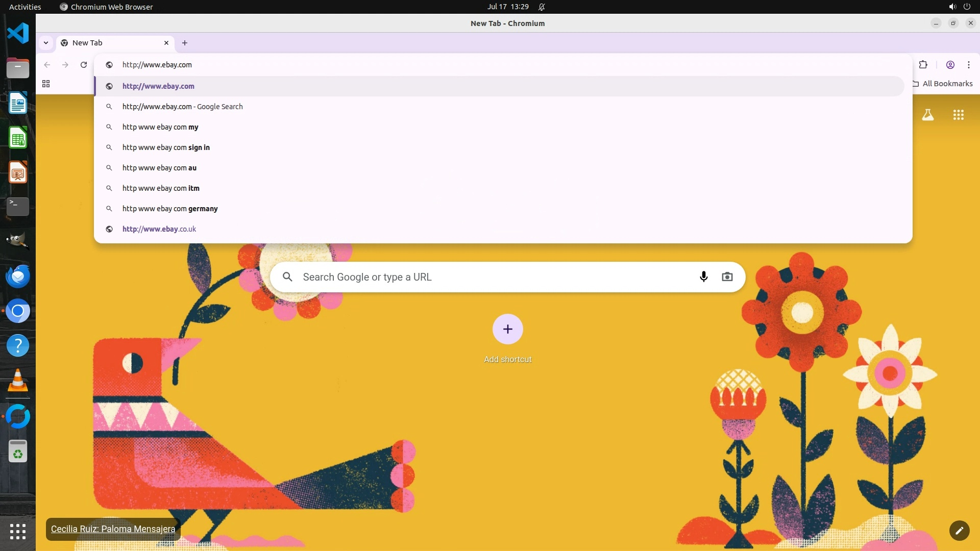Click the Search Labs flask icon

tap(927, 115)
